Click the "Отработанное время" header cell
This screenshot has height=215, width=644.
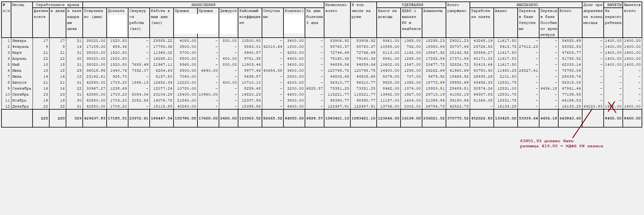(x=57, y=5)
